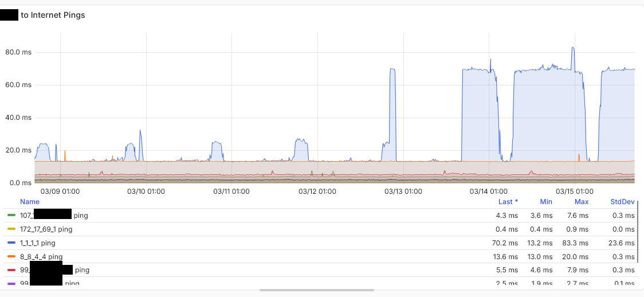This screenshot has width=644, height=297.
Task: Select the 3.6 ms Min value
Action: click(x=541, y=215)
